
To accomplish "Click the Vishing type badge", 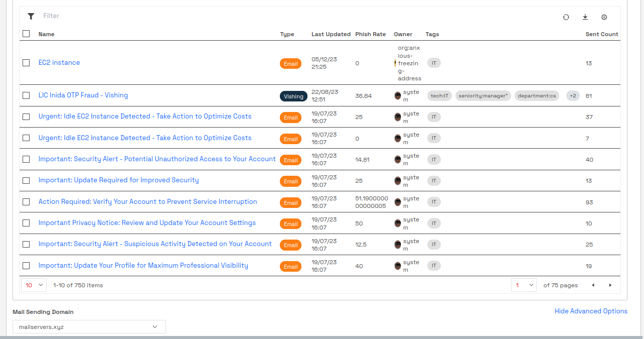I will [x=293, y=96].
